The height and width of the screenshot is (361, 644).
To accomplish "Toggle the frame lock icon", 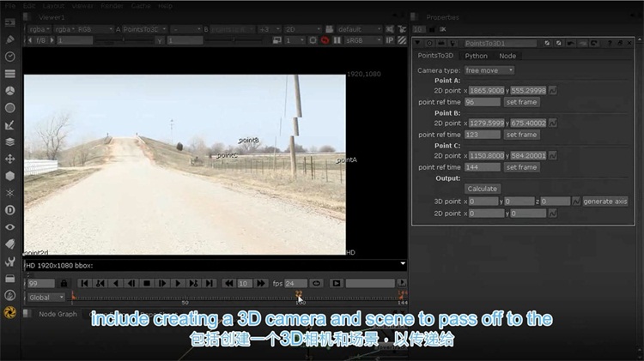I will click(63, 283).
